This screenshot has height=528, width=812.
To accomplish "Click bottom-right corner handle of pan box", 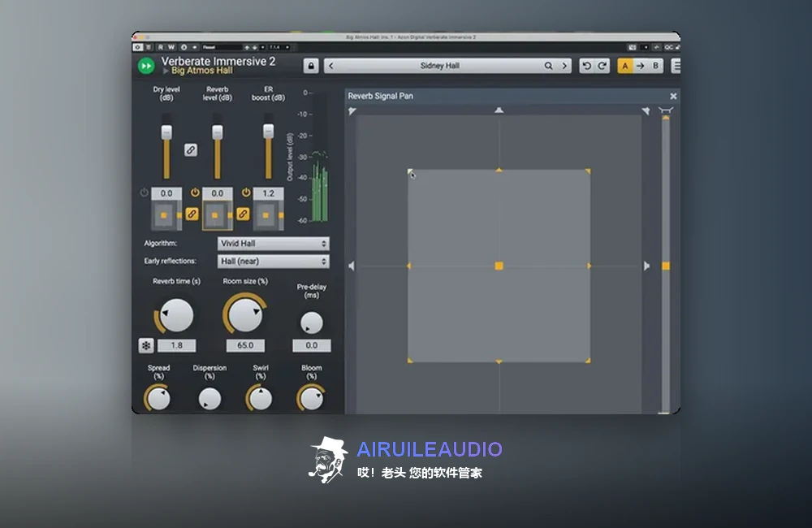I will (x=588, y=360).
